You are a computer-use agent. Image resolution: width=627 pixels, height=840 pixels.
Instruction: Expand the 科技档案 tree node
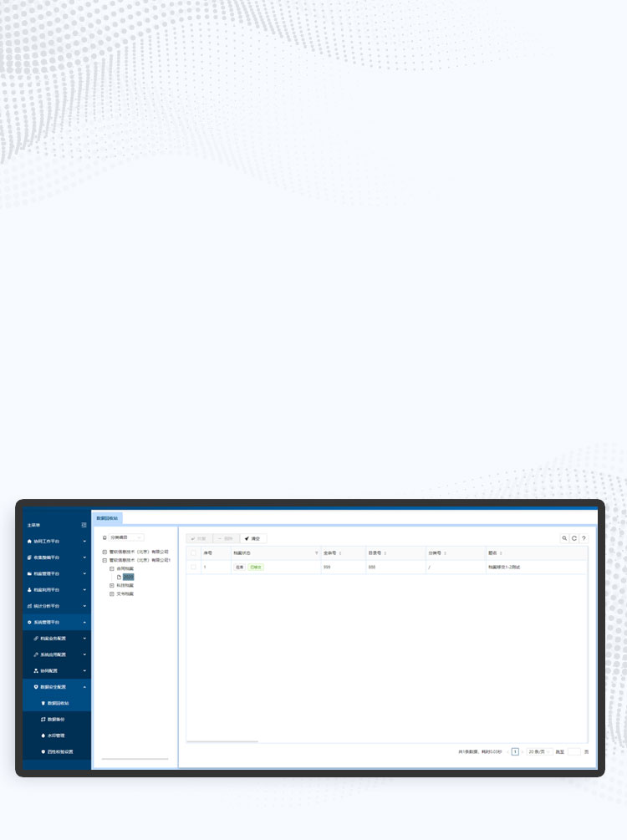(x=112, y=585)
